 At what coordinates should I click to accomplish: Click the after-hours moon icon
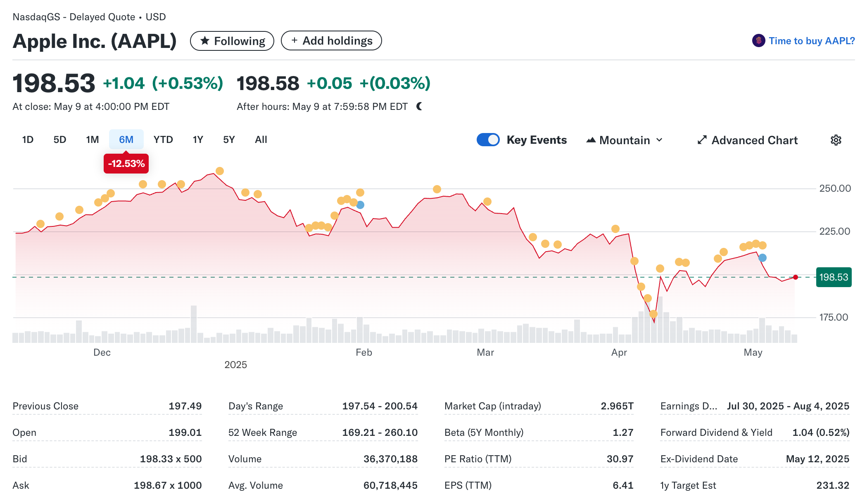point(419,107)
